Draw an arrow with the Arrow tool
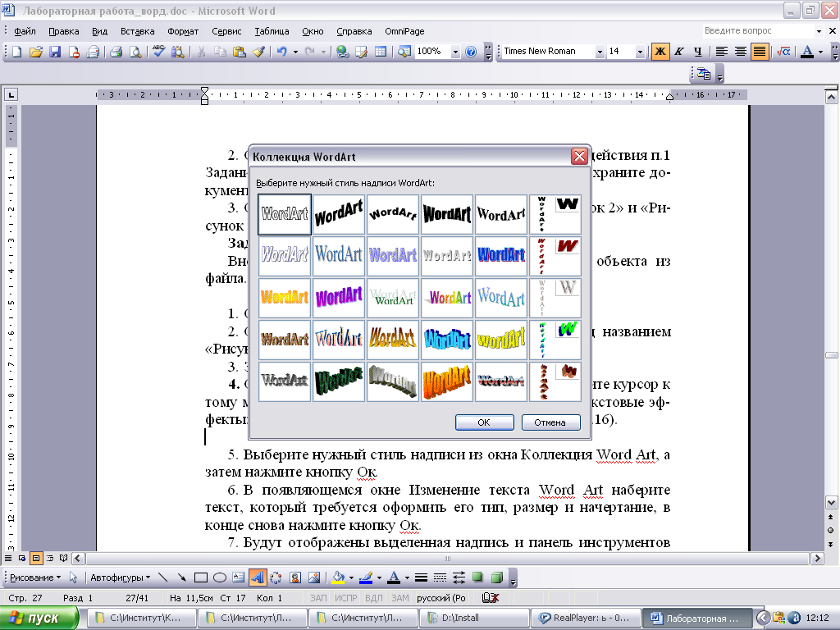The image size is (840, 630). [182, 577]
